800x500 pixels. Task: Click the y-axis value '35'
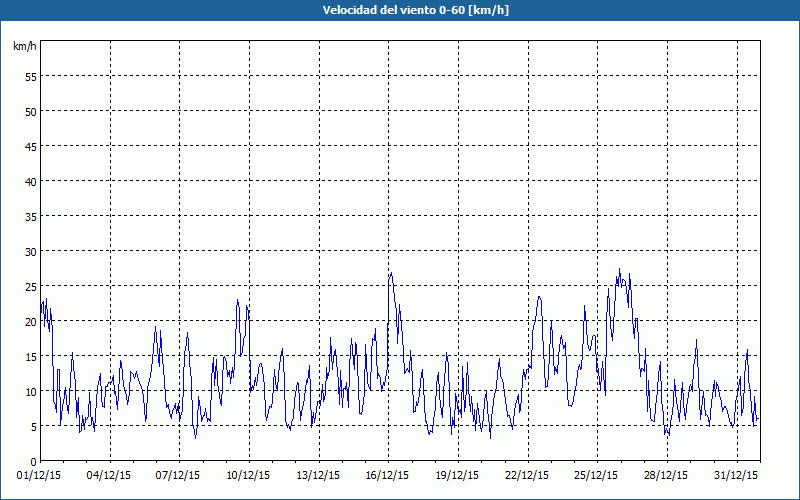point(31,216)
